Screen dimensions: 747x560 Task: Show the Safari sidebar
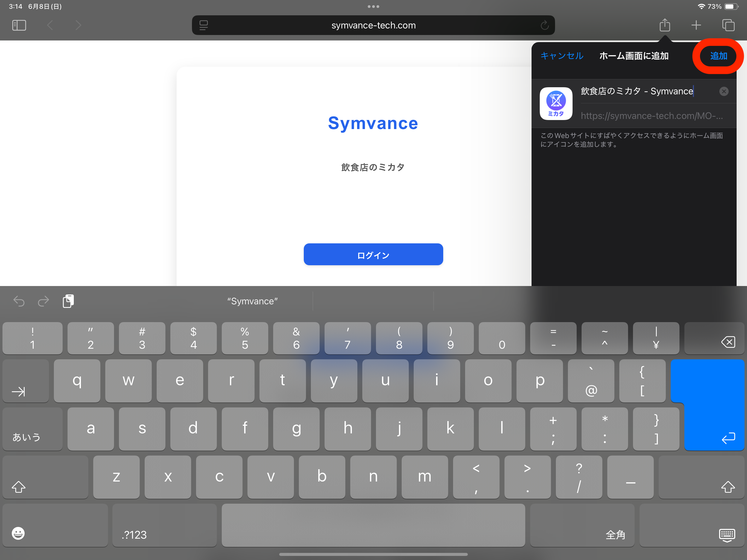pyautogui.click(x=19, y=25)
